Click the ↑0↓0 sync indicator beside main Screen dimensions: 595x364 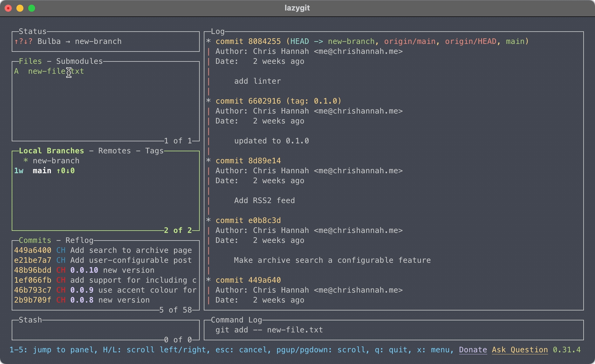coord(66,171)
